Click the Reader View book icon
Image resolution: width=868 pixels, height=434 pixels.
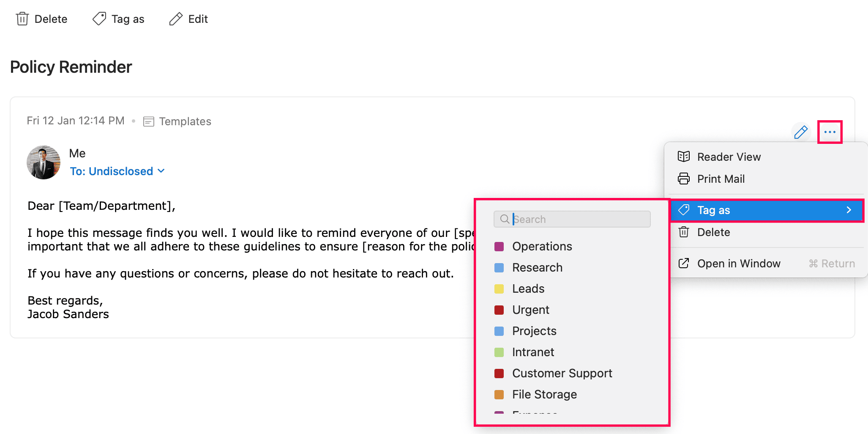[x=684, y=157]
